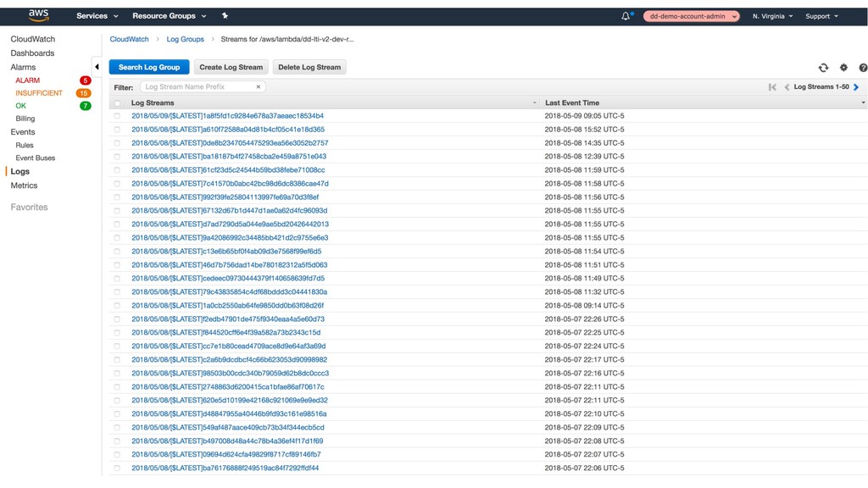
Task: Click the INSUFFICIENT status label
Action: pos(39,93)
